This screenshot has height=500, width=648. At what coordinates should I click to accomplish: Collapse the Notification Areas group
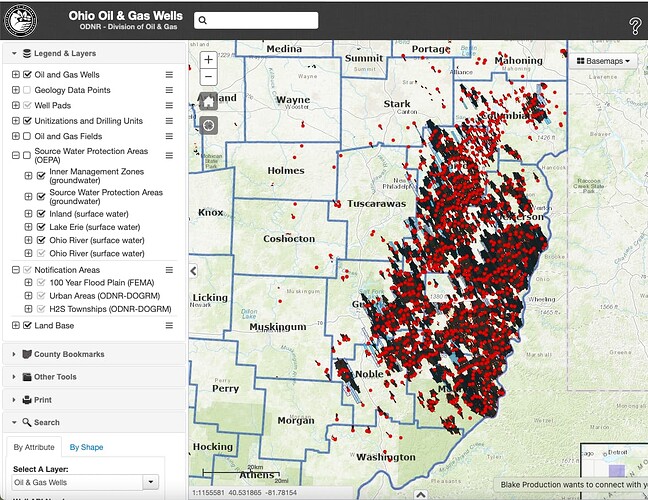click(x=16, y=270)
